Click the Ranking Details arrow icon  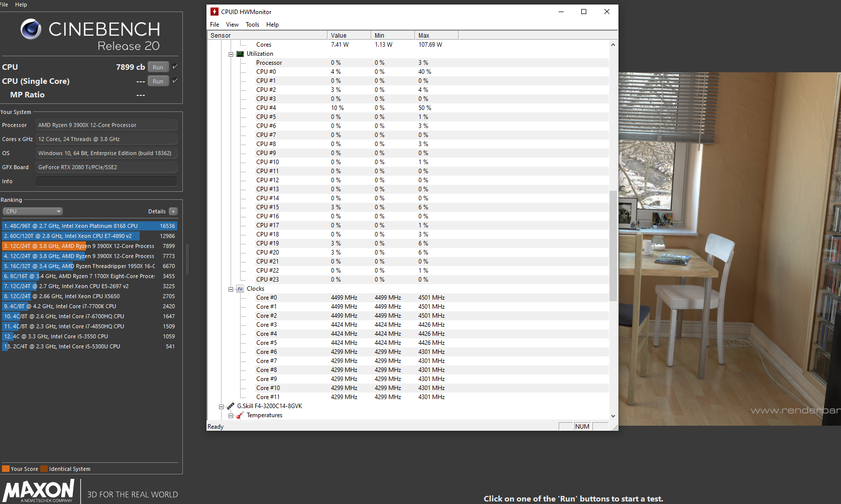coord(173,211)
